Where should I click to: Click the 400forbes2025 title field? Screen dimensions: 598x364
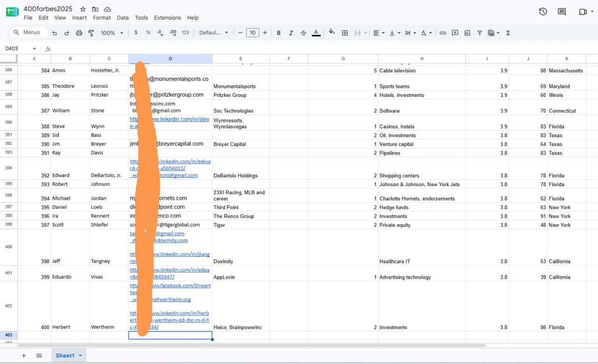(48, 9)
